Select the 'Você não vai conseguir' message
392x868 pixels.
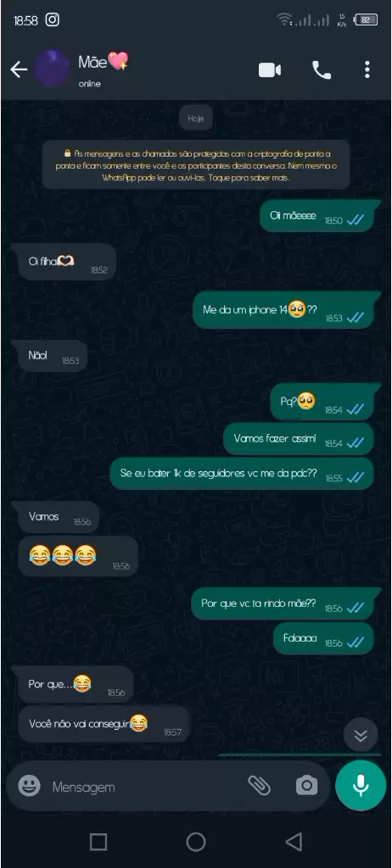click(x=104, y=724)
